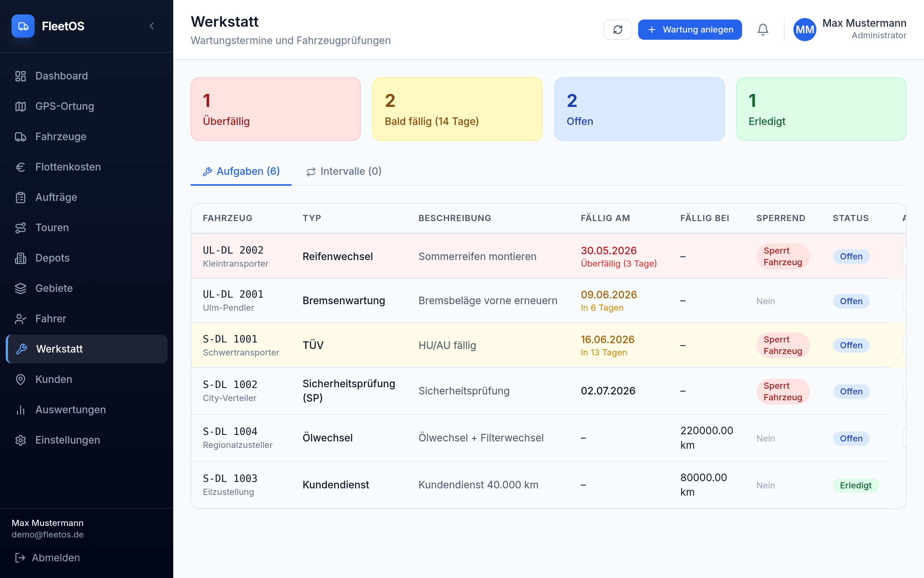Click UL-DL 2002 vehicle plate
The image size is (924, 578).
click(x=233, y=250)
